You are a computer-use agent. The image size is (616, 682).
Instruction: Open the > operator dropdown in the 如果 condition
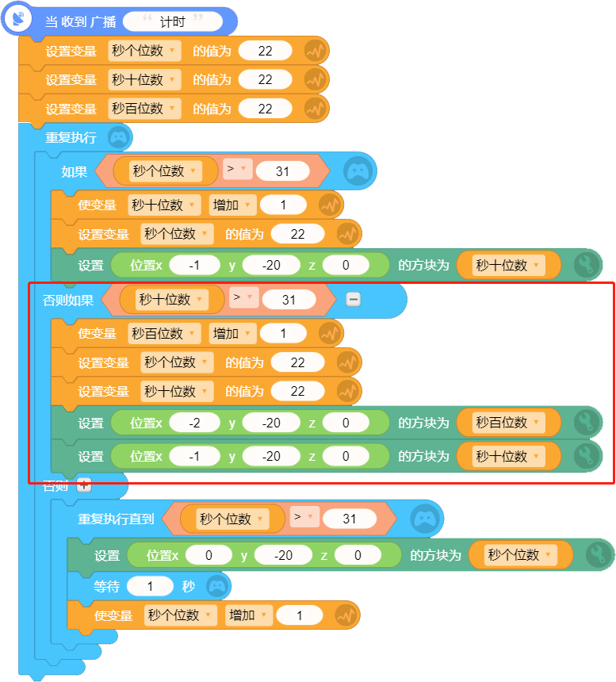coord(238,169)
